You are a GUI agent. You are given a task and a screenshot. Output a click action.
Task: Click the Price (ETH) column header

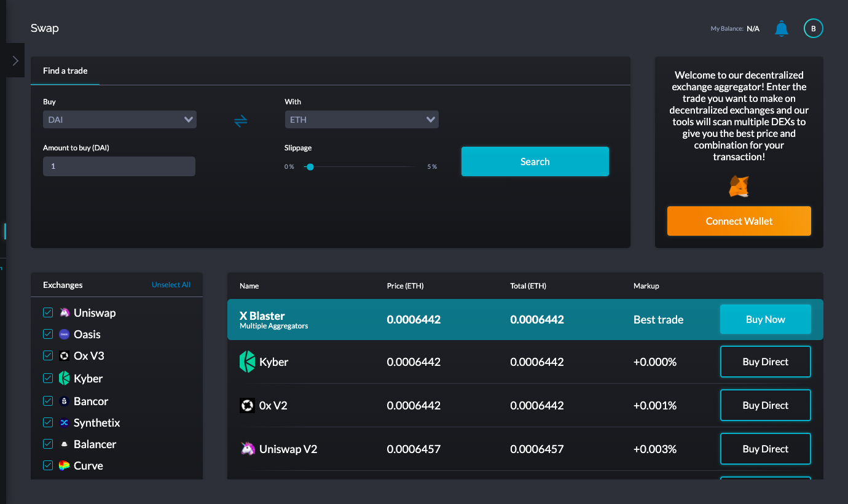click(406, 286)
